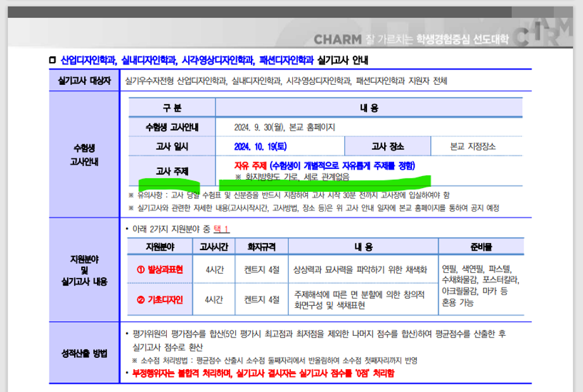Click the '구 분' column header cell
This screenshot has height=392, width=583.
(172, 108)
